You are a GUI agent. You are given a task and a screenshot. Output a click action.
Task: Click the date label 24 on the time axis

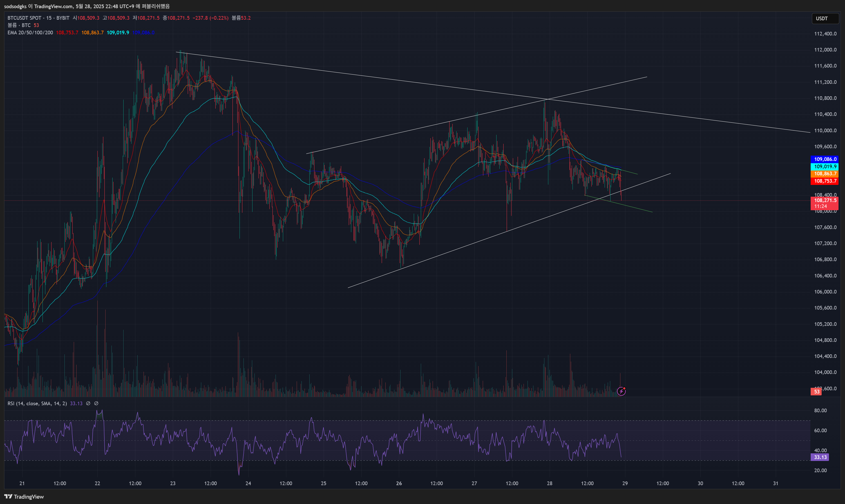click(248, 483)
